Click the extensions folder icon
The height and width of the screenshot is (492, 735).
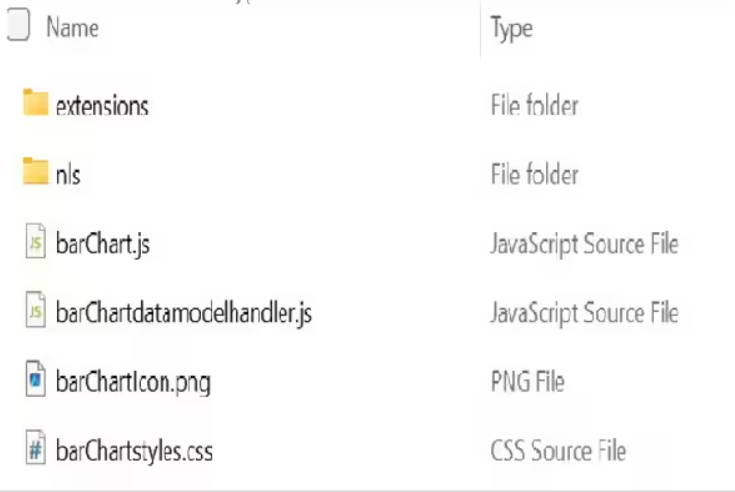pyautogui.click(x=35, y=103)
